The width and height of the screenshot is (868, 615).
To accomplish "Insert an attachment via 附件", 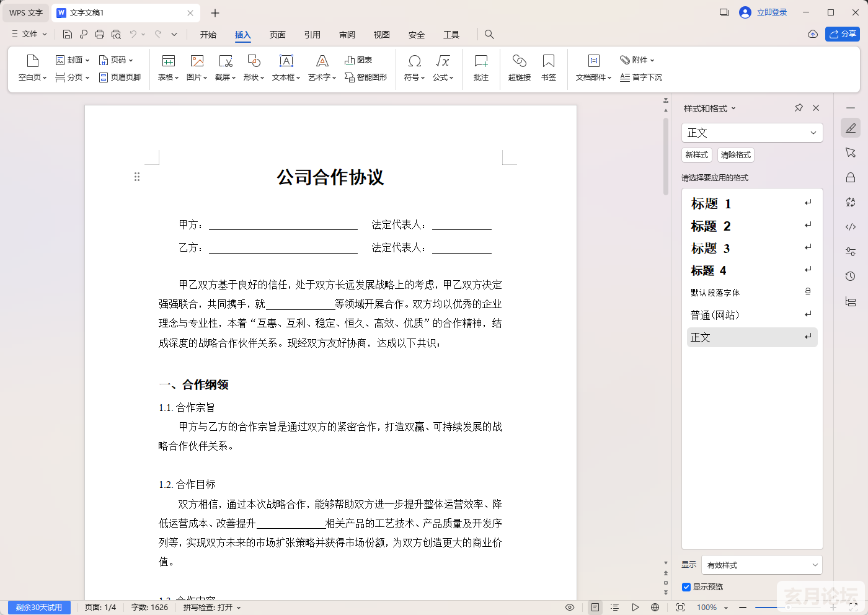I will (x=637, y=60).
